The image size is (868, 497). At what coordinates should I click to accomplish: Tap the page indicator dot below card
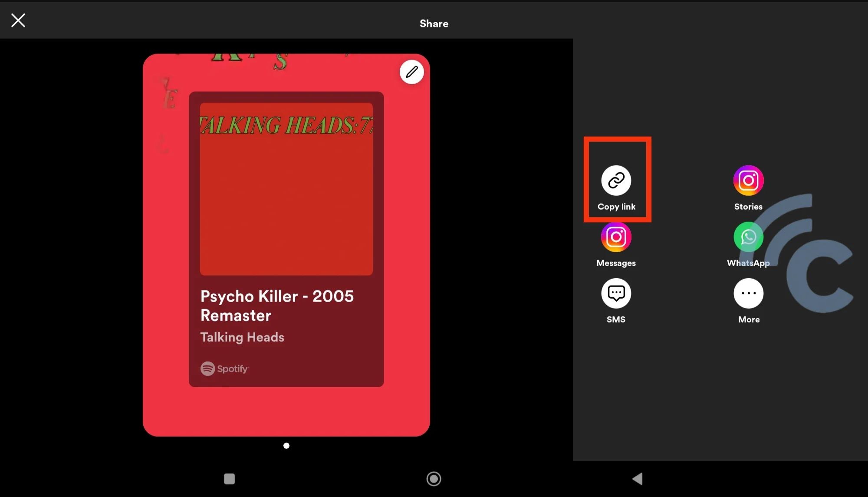point(286,446)
